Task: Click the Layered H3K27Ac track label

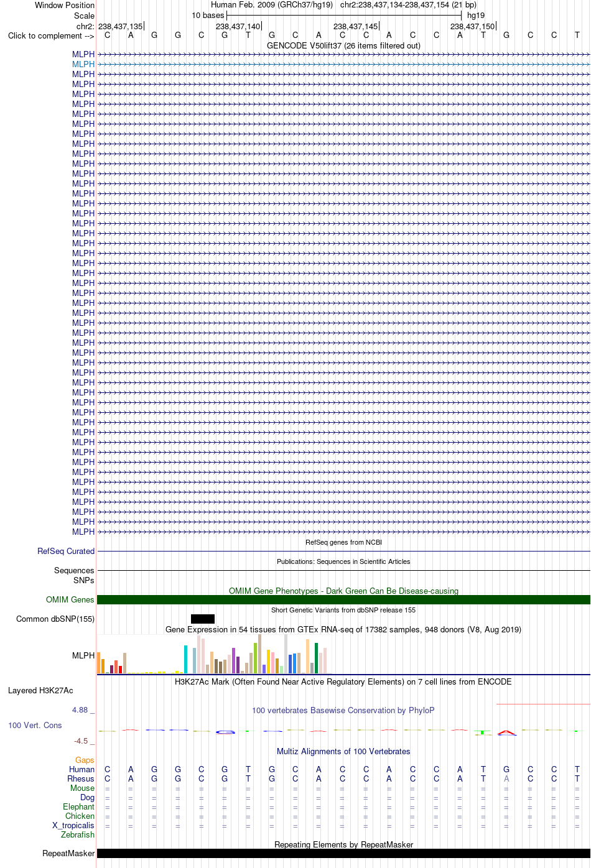Action: click(x=40, y=690)
